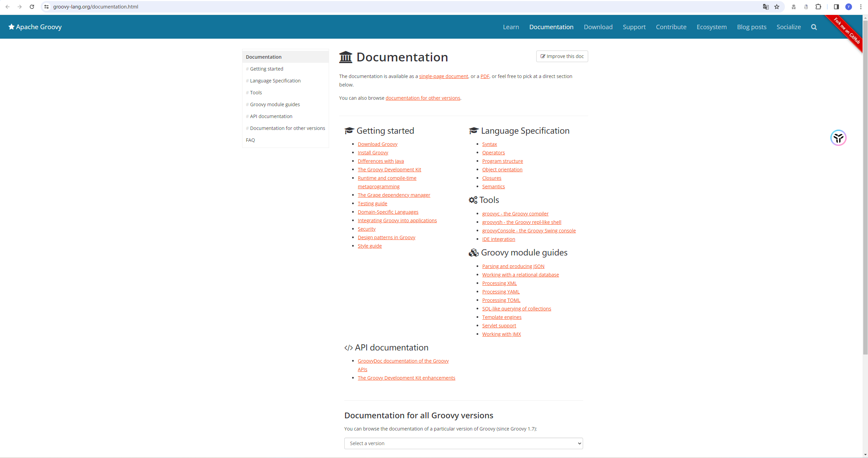Open documentation for other versions link

(423, 98)
